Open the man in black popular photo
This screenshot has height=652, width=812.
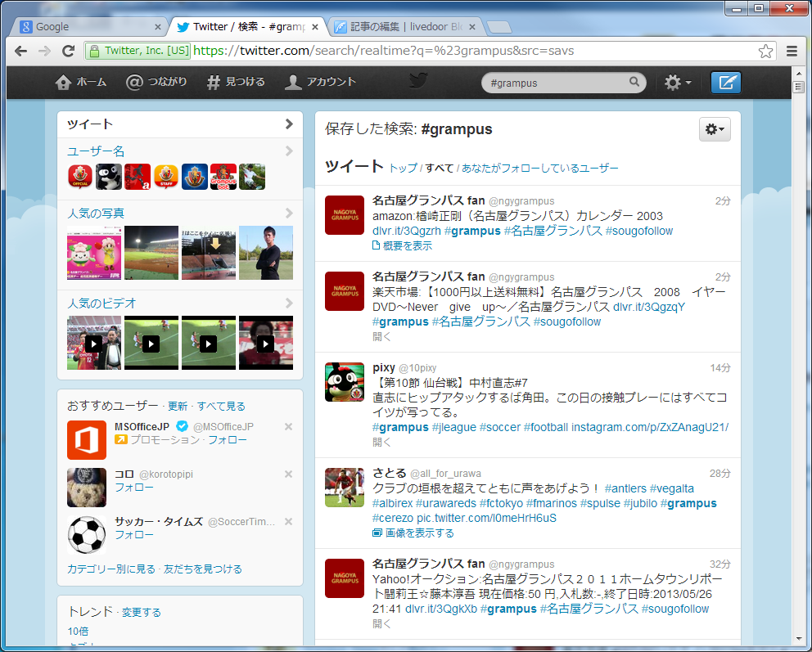point(266,253)
